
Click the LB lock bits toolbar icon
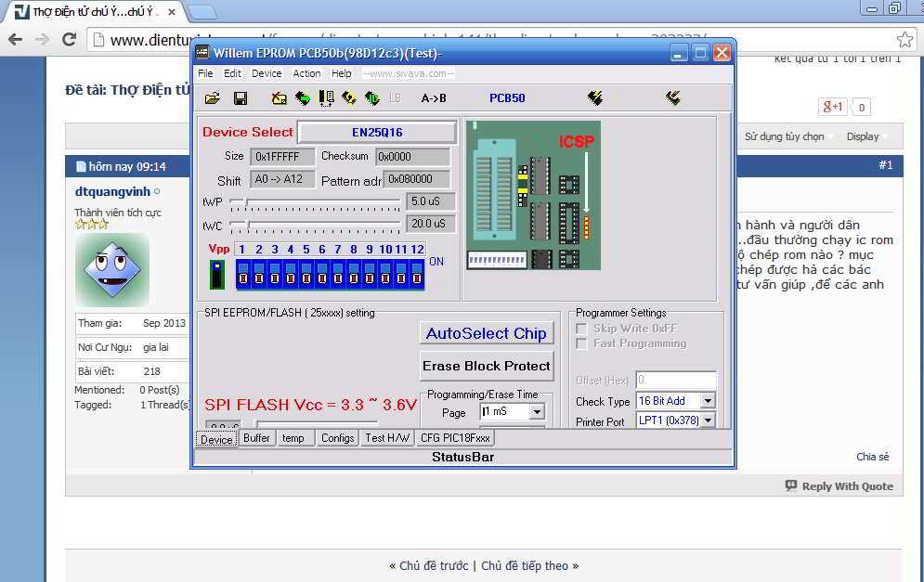point(395,98)
